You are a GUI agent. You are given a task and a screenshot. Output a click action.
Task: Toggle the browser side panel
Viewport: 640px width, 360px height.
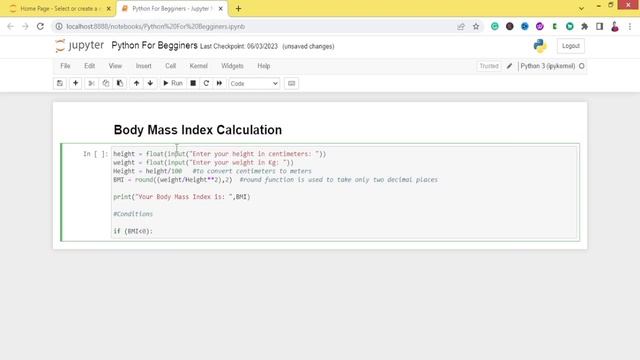[x=600, y=27]
